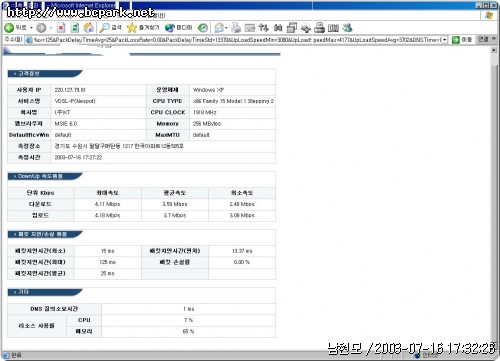Image resolution: width=500 pixels, height=361 pixels.
Task: Click the user IP value 220.127.79.81
Action: click(x=70, y=90)
